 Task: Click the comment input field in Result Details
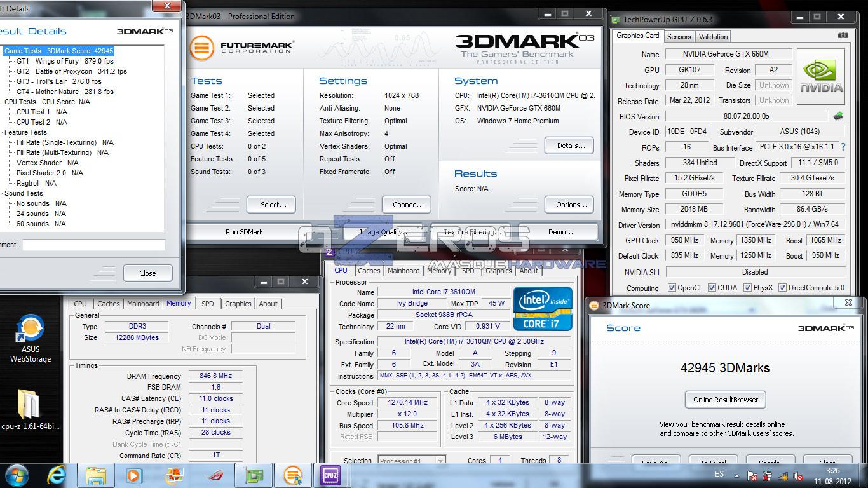coord(93,245)
